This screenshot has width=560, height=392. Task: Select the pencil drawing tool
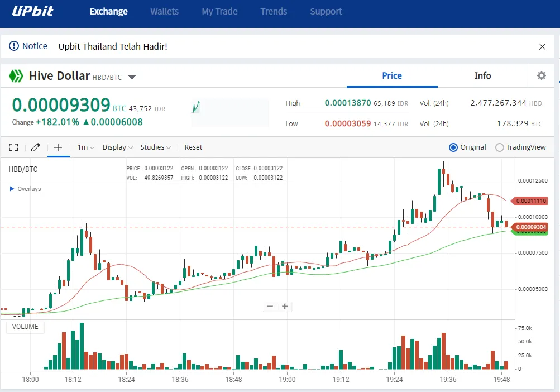pyautogui.click(x=35, y=147)
